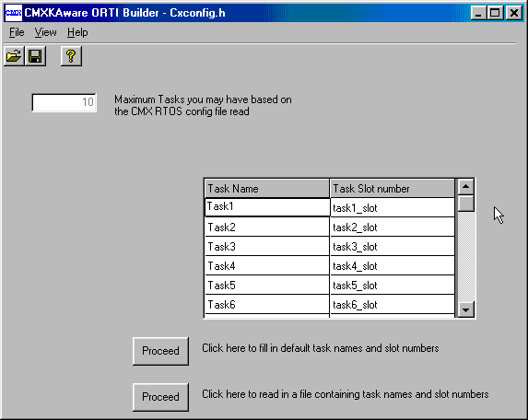The height and width of the screenshot is (420, 528).
Task: Open the Help menu
Action: pyautogui.click(x=77, y=32)
